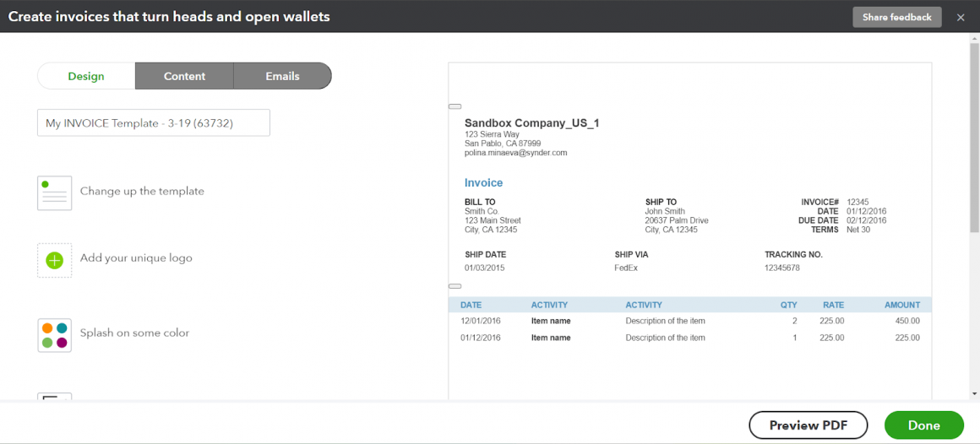Select the 'Change up the template' text
This screenshot has width=980, height=444.
(x=142, y=192)
